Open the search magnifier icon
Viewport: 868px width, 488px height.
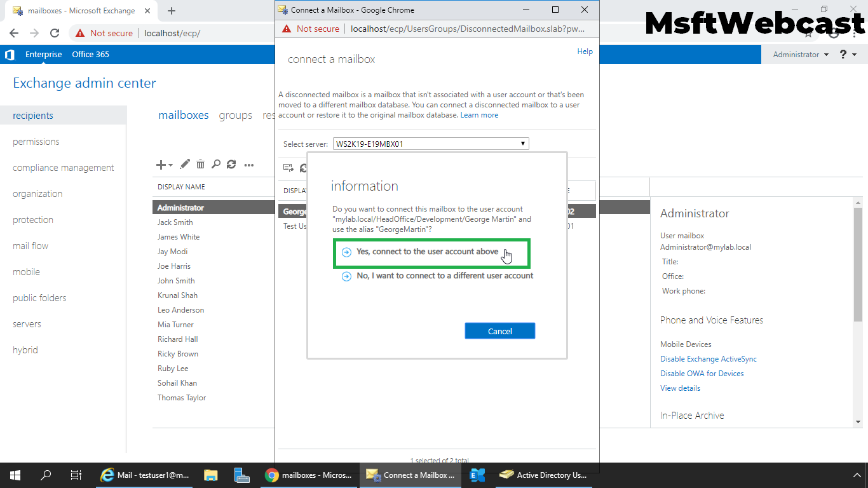[x=215, y=165]
